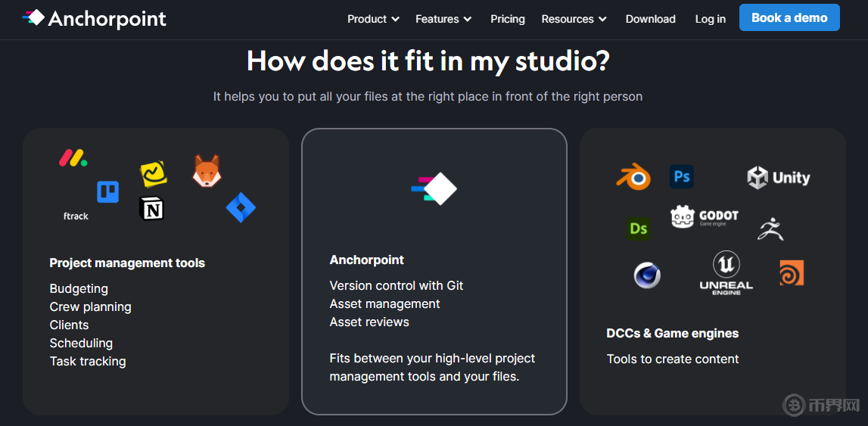Click the Houdini orange icon

point(792,273)
